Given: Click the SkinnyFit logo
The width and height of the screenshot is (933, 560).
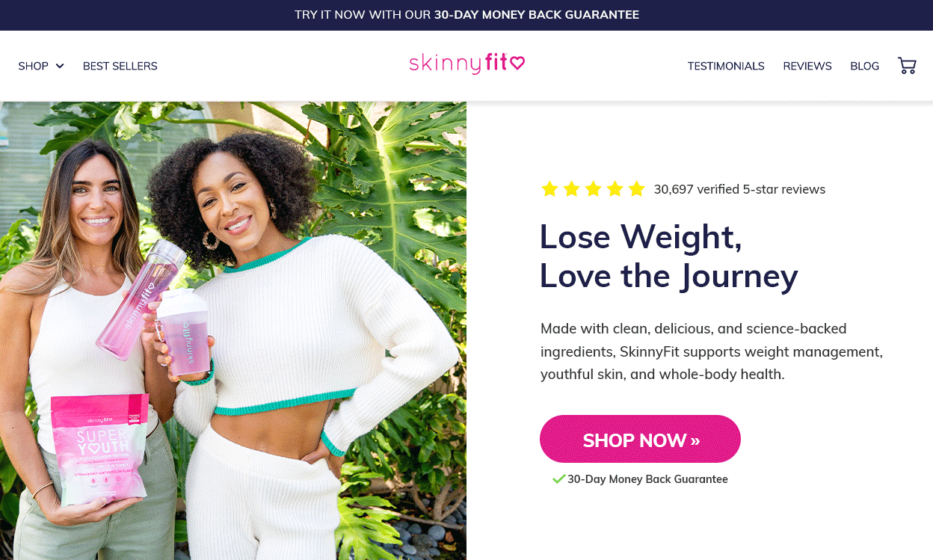Looking at the screenshot, I should [466, 64].
